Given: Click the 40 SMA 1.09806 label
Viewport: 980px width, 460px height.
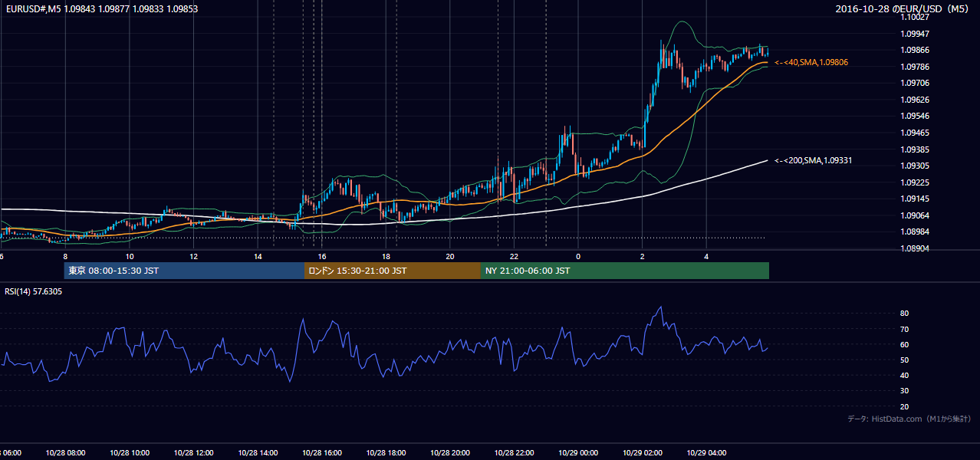Looking at the screenshot, I should point(811,62).
